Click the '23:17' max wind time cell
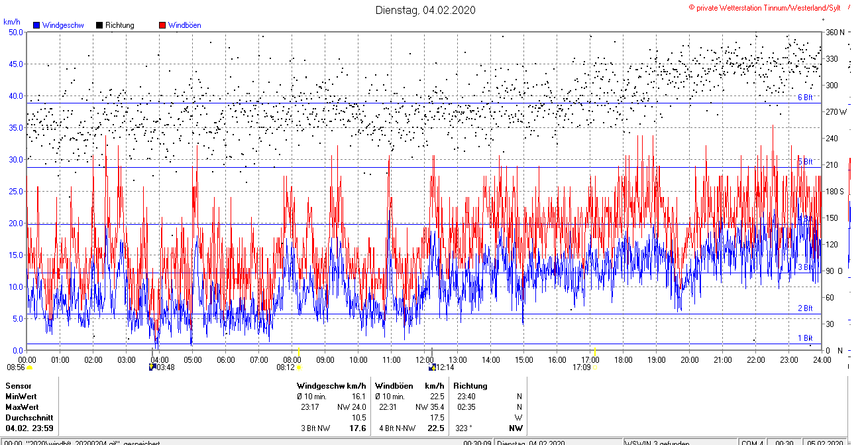Viewport: 868px width, 445px height. click(310, 407)
